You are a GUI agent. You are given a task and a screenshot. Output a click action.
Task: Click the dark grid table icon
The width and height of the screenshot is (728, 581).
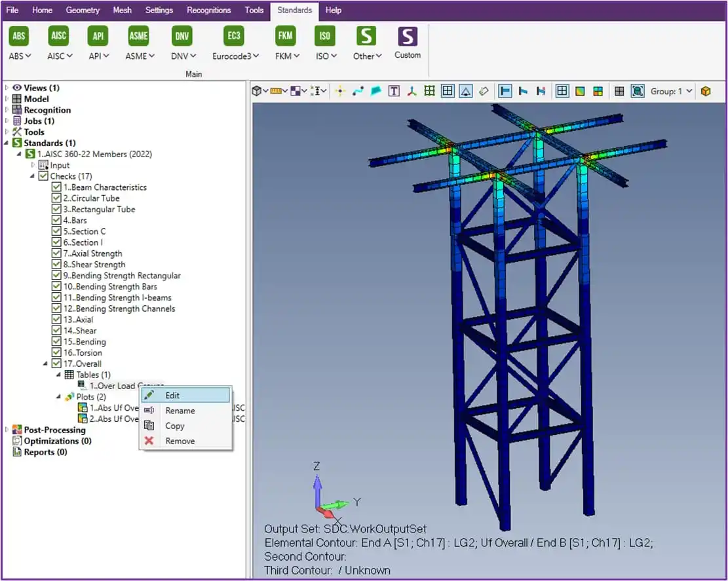619,91
